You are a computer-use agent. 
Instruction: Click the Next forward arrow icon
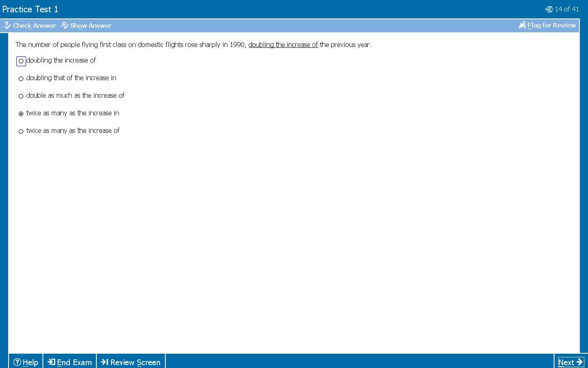[x=579, y=362]
